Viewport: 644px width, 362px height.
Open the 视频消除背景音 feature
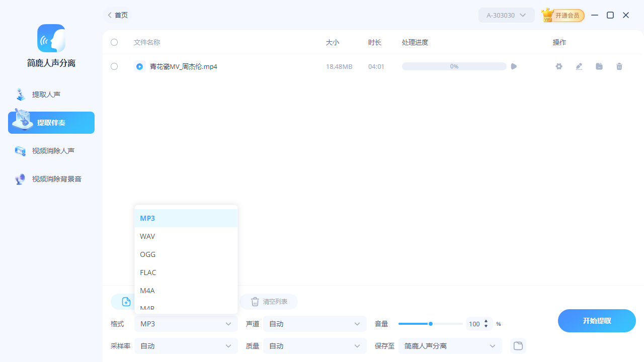click(51, 178)
